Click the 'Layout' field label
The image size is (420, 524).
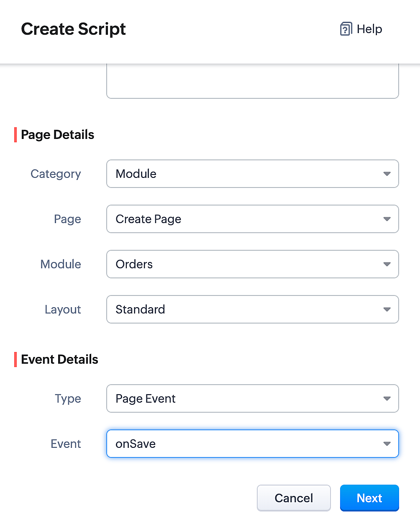[63, 309]
